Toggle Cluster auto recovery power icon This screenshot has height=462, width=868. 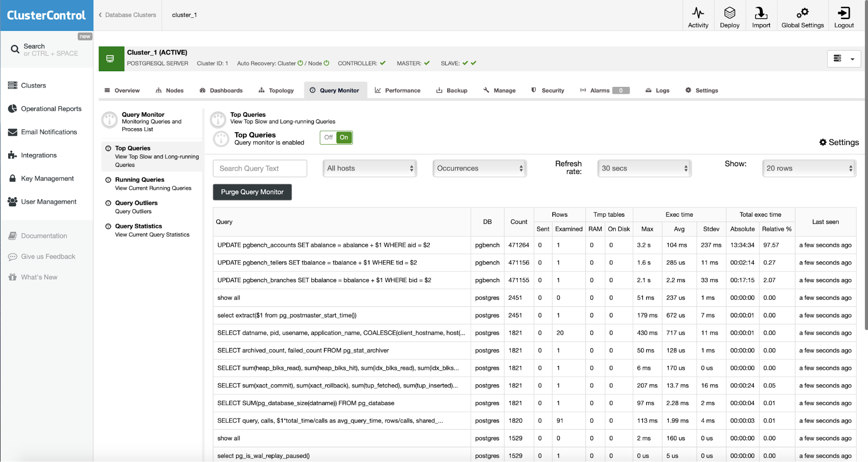[x=300, y=63]
